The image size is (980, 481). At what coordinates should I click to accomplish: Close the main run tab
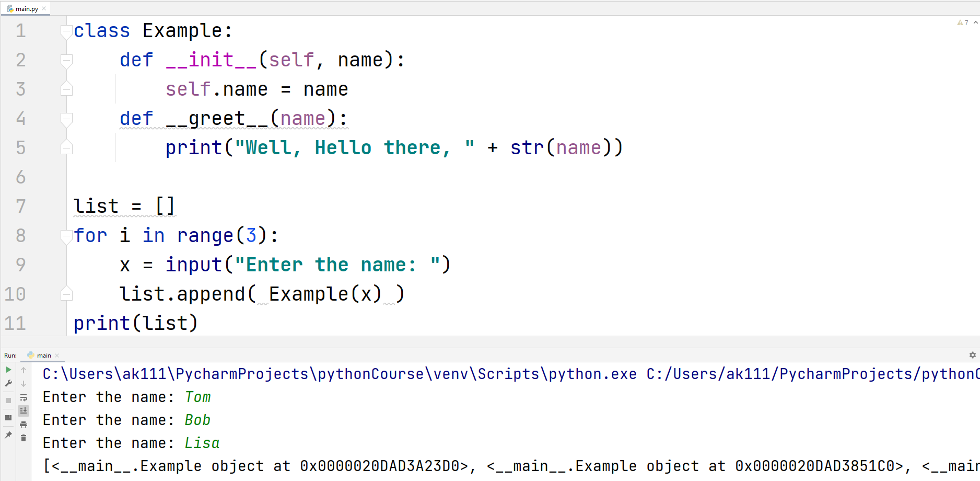tap(57, 356)
